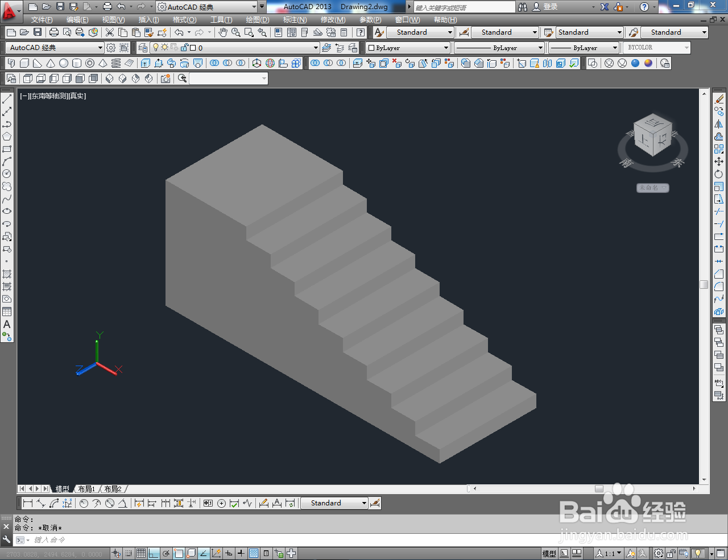Toggle Polar tracking in status bar
The height and width of the screenshot is (560, 728).
(x=166, y=553)
